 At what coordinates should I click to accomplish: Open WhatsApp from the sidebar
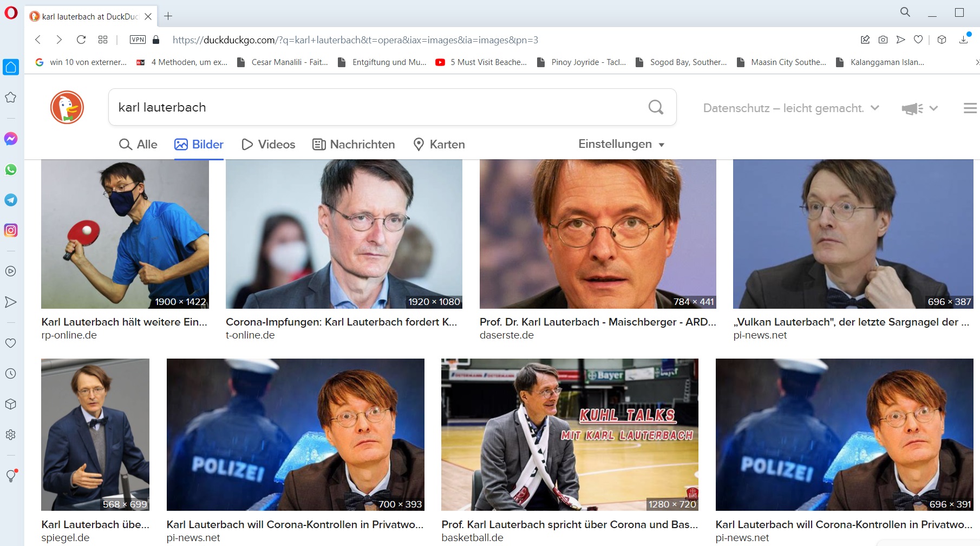(x=11, y=170)
